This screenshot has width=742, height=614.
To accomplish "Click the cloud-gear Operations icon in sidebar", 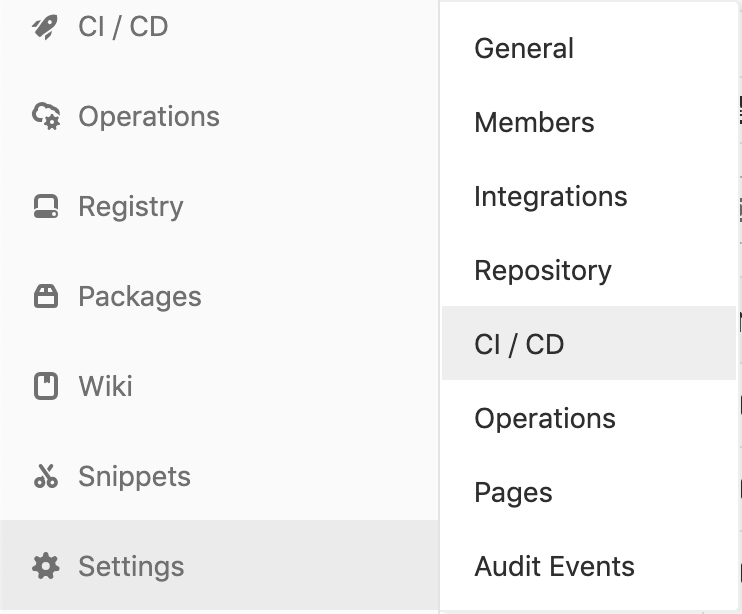I will [46, 117].
